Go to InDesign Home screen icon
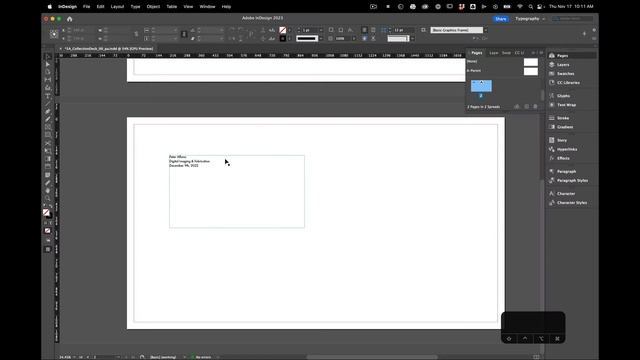This screenshot has height=360, width=640. (x=69, y=19)
